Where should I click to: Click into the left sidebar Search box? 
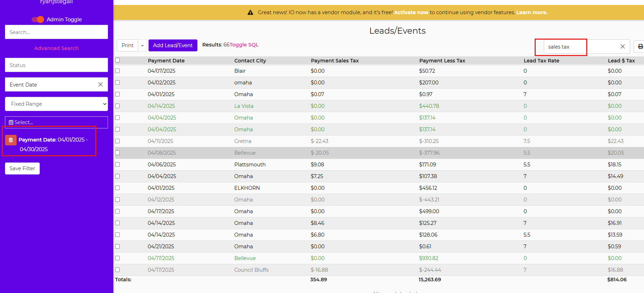pos(56,32)
